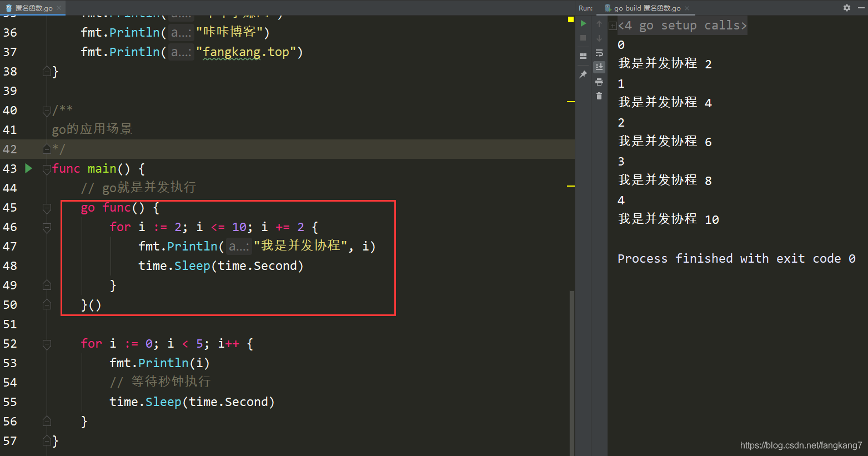Click console output 我是并发协程 2

665,64
